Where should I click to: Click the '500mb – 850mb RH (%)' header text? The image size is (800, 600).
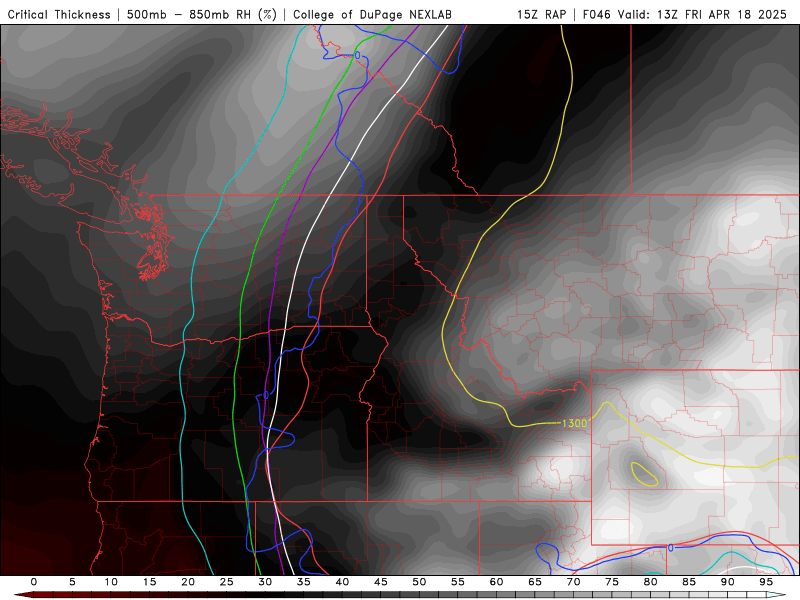point(202,14)
